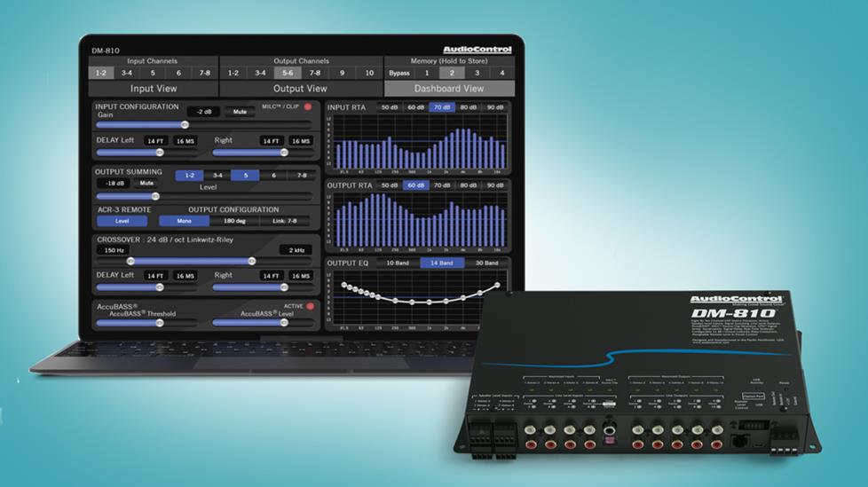Recall Memory preset 2
This screenshot has width=868, height=487.
[452, 73]
